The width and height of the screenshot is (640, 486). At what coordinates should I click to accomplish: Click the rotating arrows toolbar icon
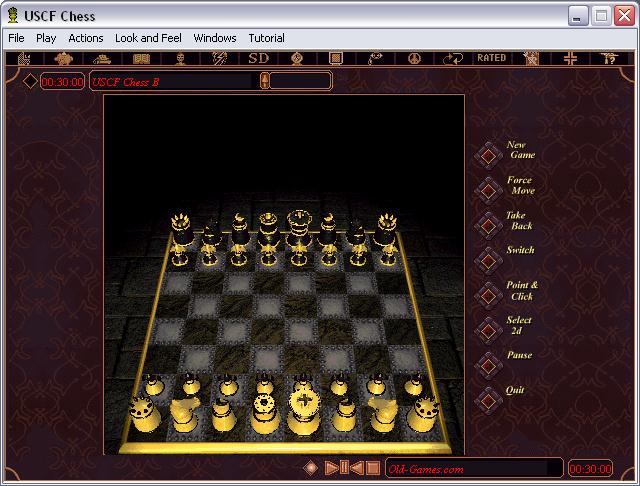point(453,58)
